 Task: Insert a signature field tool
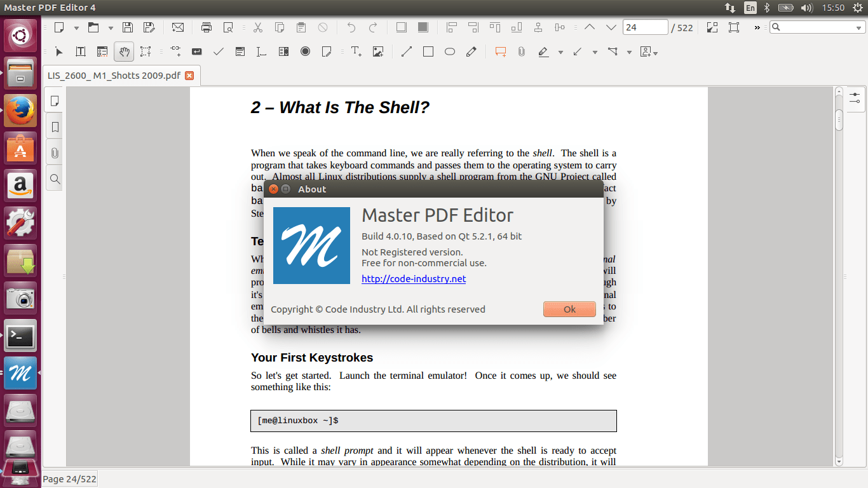click(x=327, y=51)
